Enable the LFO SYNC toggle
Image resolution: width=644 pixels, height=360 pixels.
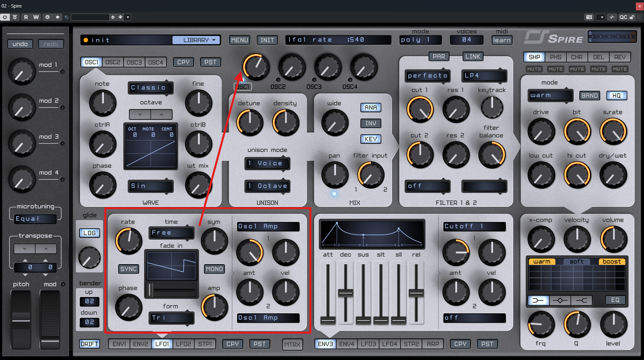click(128, 269)
